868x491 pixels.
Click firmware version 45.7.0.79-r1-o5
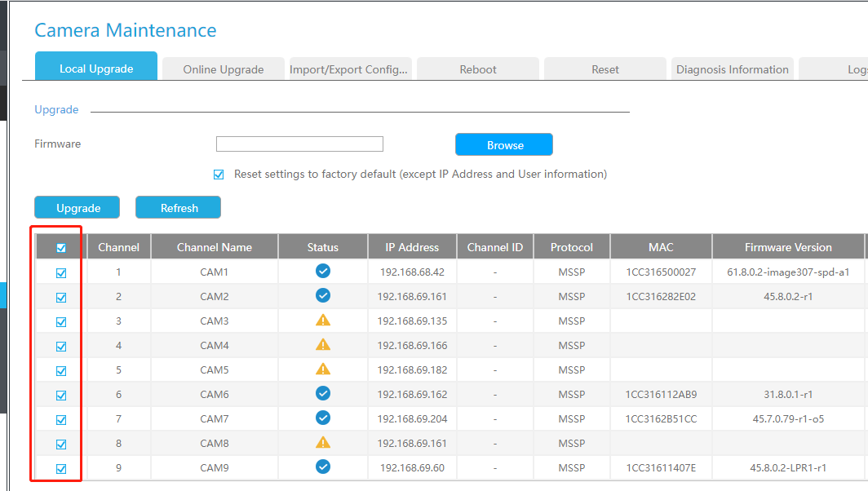click(788, 418)
